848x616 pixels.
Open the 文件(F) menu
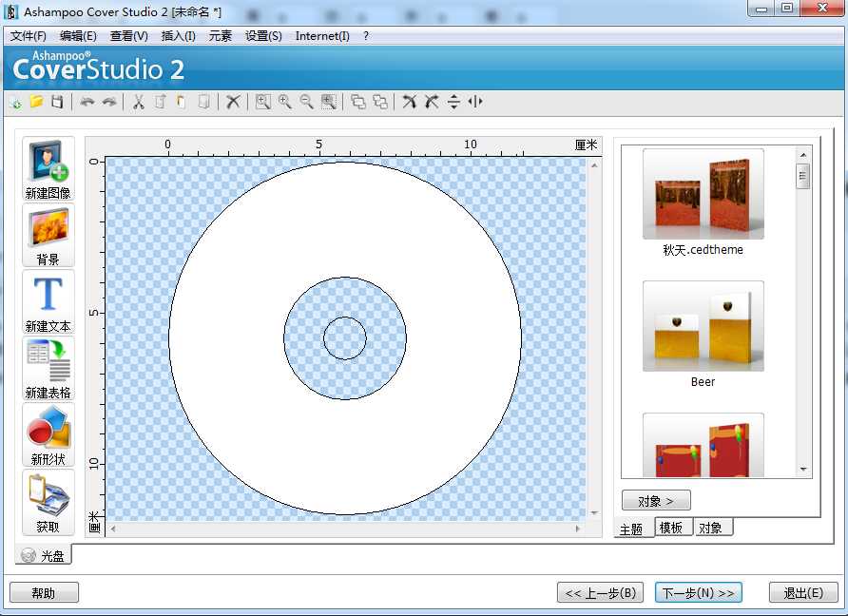point(29,36)
